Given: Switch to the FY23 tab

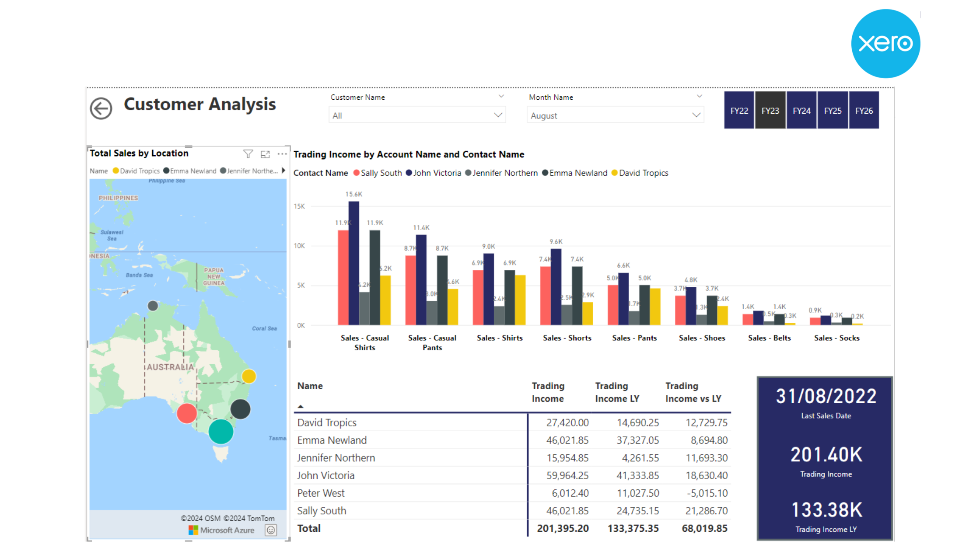Looking at the screenshot, I should point(770,111).
